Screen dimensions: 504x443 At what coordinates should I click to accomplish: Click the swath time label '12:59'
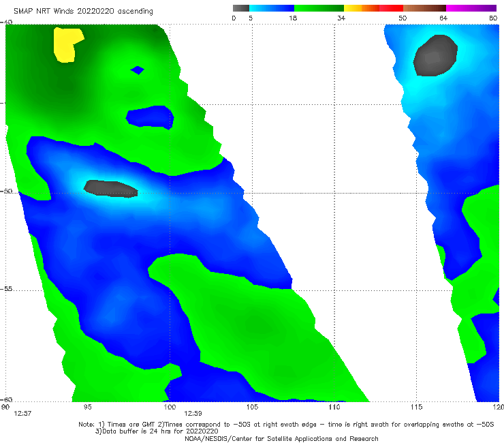[x=193, y=414]
